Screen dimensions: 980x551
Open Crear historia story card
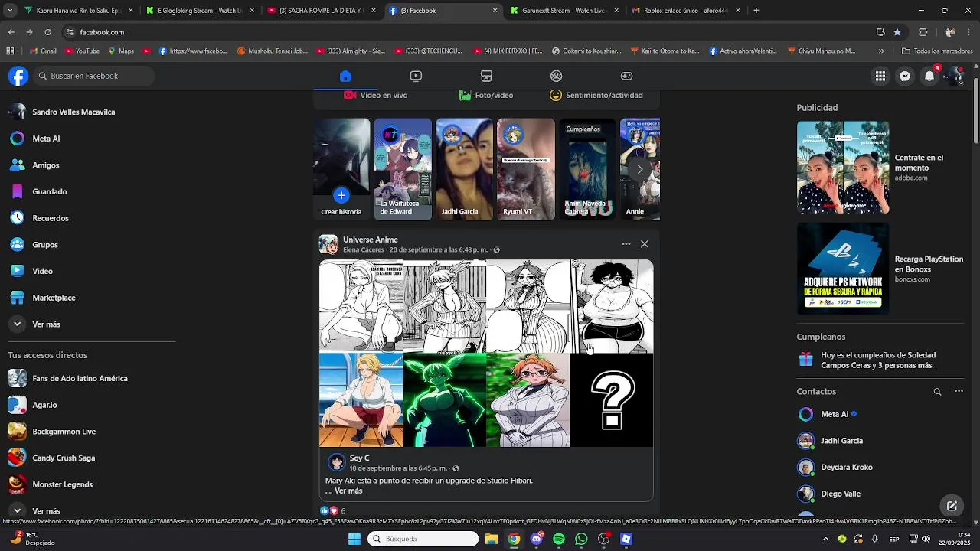pos(341,169)
